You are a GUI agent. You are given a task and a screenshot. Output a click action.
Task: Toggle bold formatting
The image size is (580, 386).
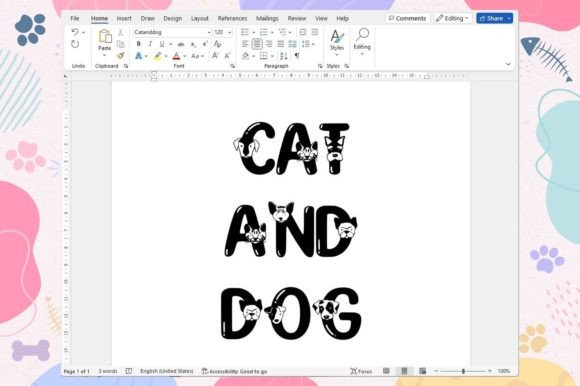click(x=139, y=44)
